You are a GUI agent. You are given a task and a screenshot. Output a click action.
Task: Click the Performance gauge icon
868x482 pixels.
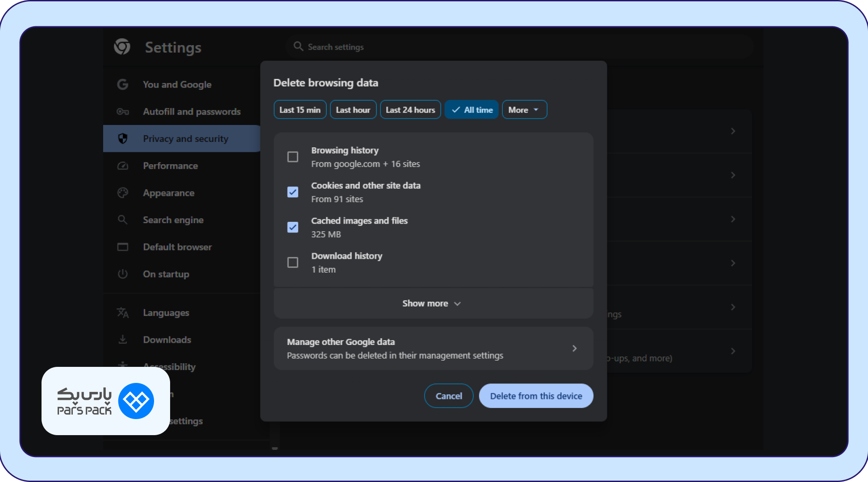123,166
